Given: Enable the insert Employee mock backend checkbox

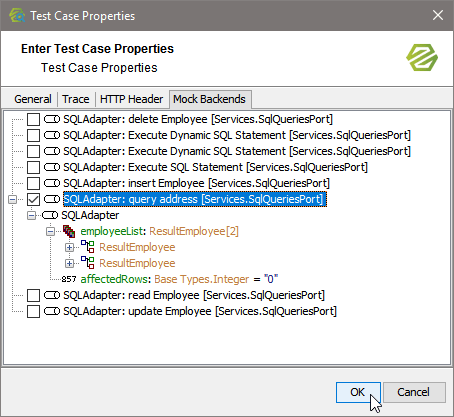Looking at the screenshot, I should point(33,183).
